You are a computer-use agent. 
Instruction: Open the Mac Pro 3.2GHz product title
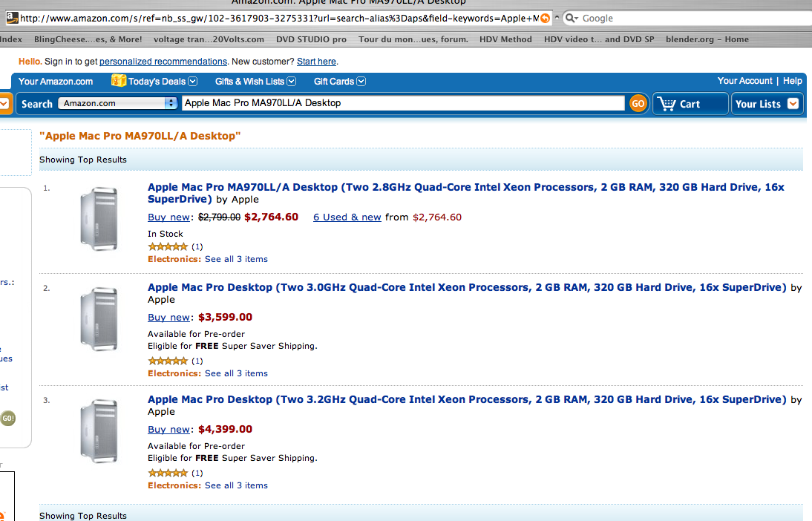pyautogui.click(x=467, y=399)
